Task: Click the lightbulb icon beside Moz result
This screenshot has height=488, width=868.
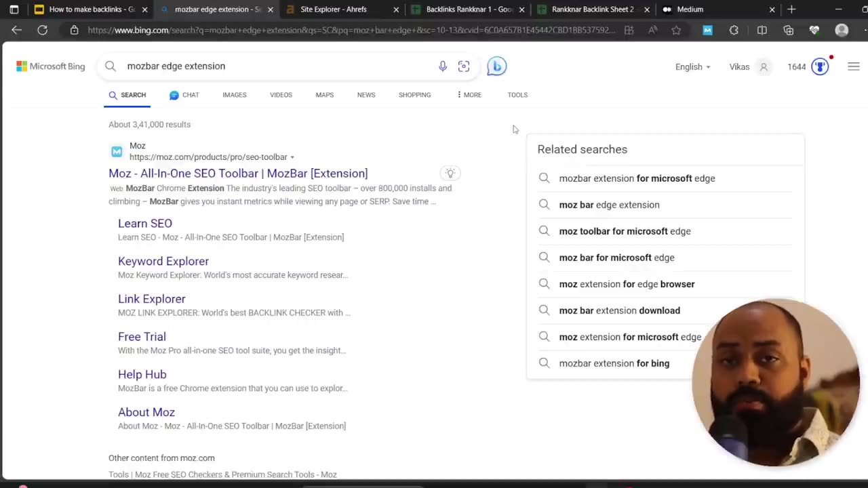Action: pos(450,174)
